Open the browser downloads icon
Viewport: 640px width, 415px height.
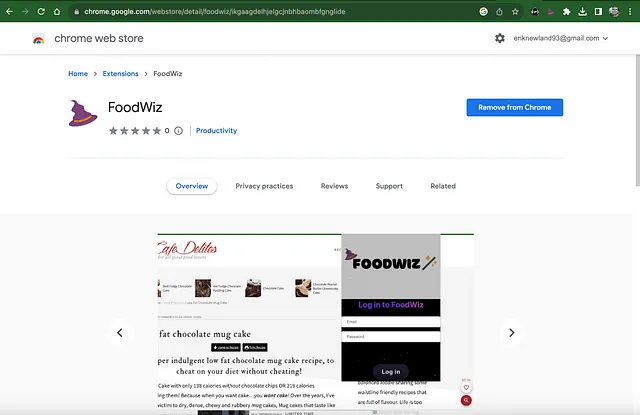pyautogui.click(x=582, y=11)
